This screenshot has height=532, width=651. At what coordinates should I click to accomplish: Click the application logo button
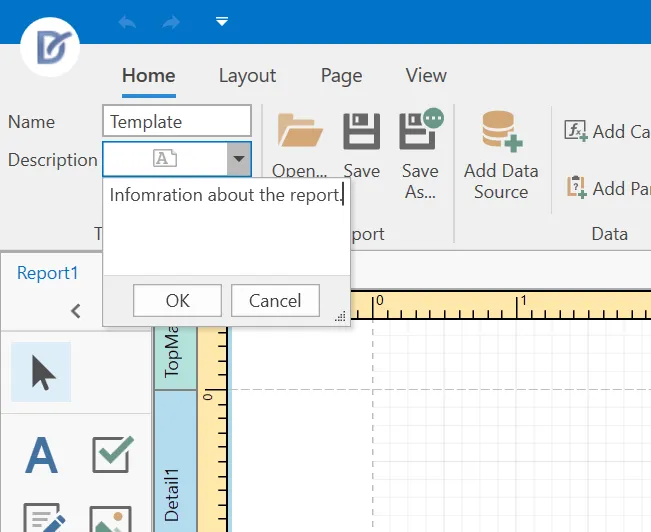click(50, 47)
